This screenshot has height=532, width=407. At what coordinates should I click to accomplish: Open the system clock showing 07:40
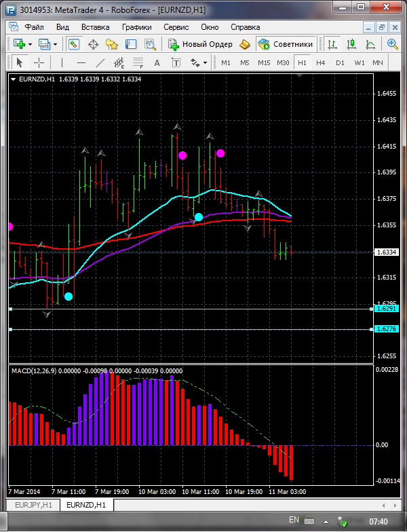point(379,521)
